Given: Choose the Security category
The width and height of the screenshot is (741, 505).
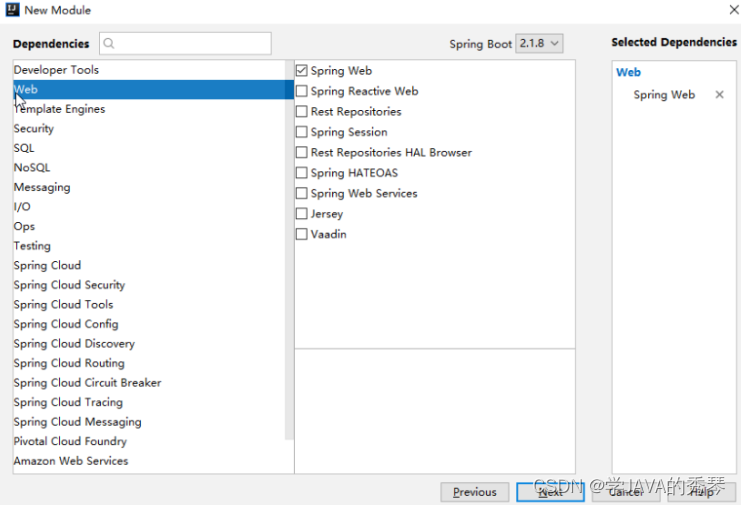Looking at the screenshot, I should click(x=149, y=128).
